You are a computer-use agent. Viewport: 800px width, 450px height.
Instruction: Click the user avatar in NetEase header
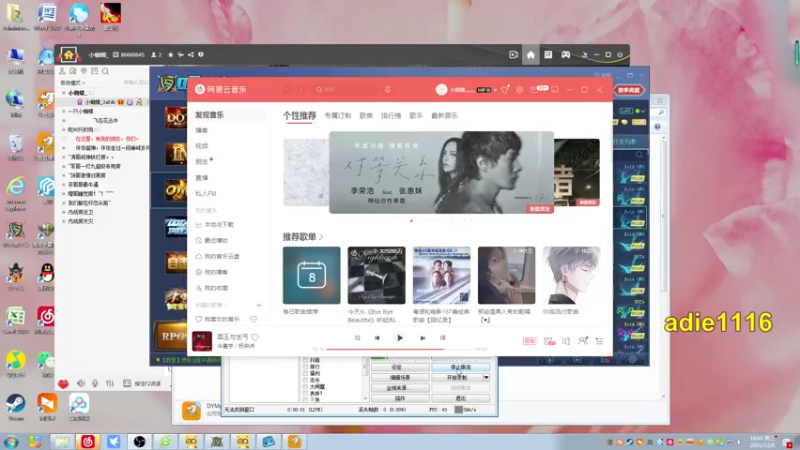pos(441,89)
